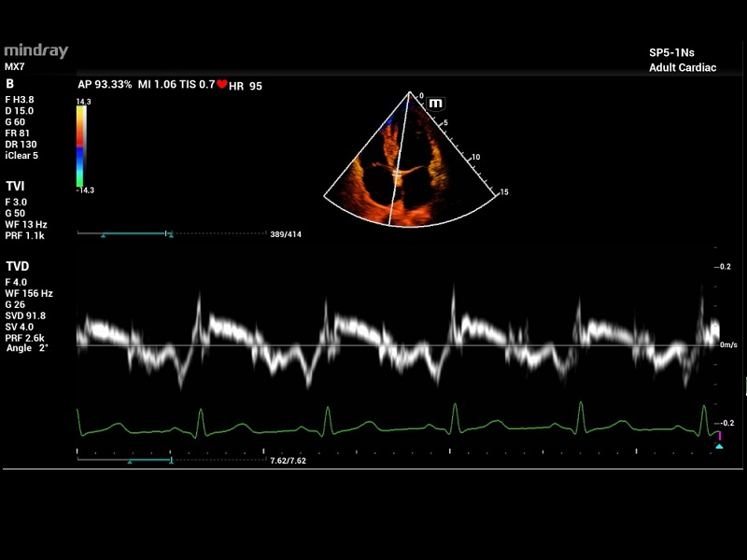Click the SP5-1Ns probe label
747x560 pixels.
tap(672, 53)
